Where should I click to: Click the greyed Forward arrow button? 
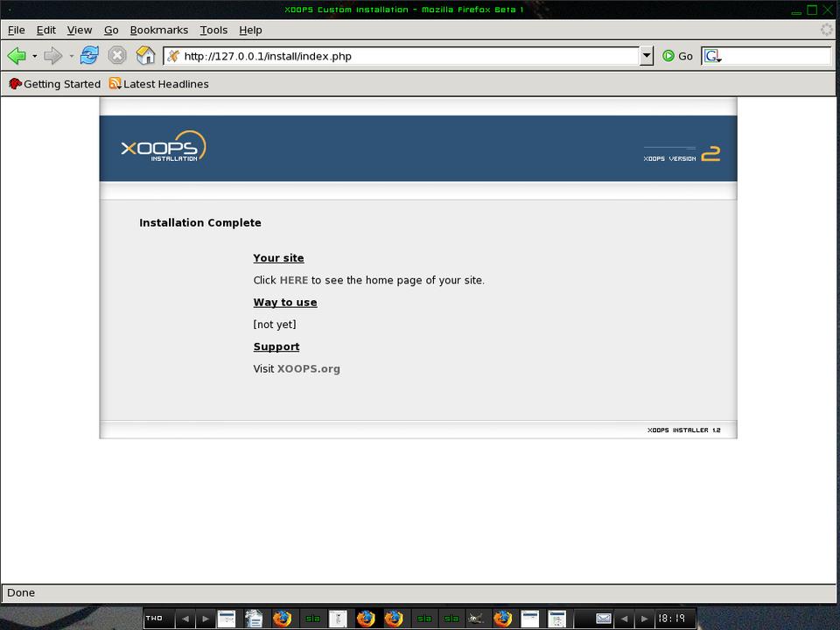point(53,56)
